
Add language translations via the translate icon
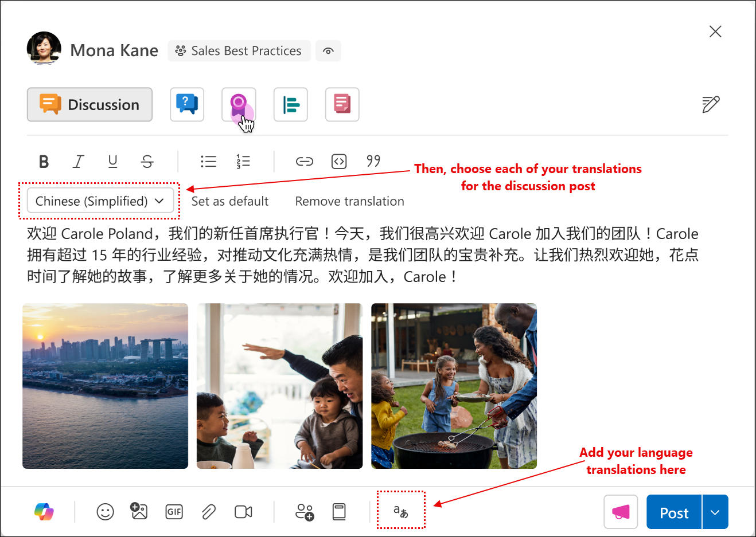click(x=401, y=512)
